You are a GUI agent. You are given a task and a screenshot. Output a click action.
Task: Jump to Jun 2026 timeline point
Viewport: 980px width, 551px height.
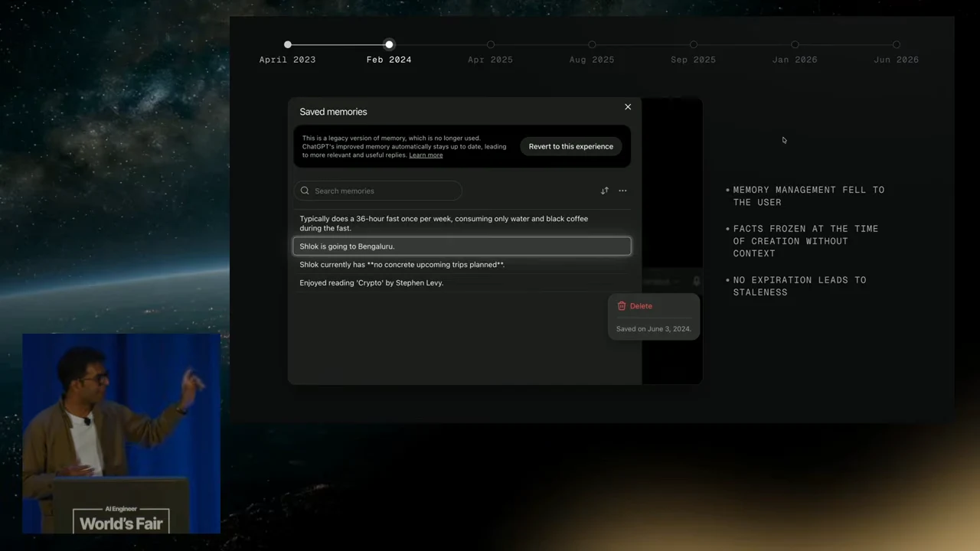coord(897,45)
